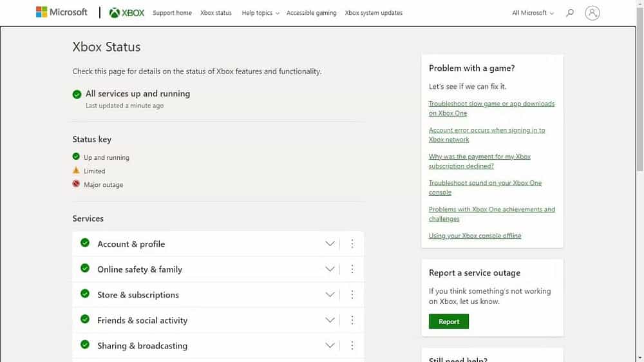Expand the Online safety & family service

330,269
